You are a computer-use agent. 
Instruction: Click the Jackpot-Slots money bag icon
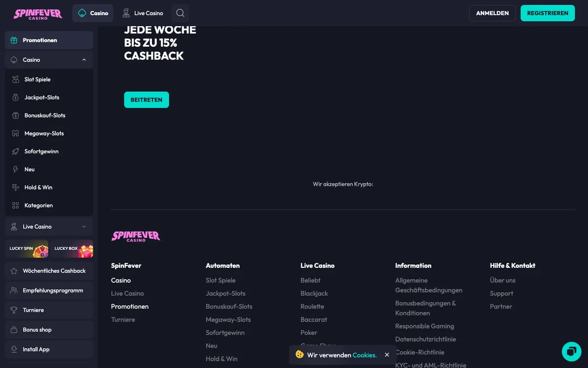coord(16,98)
